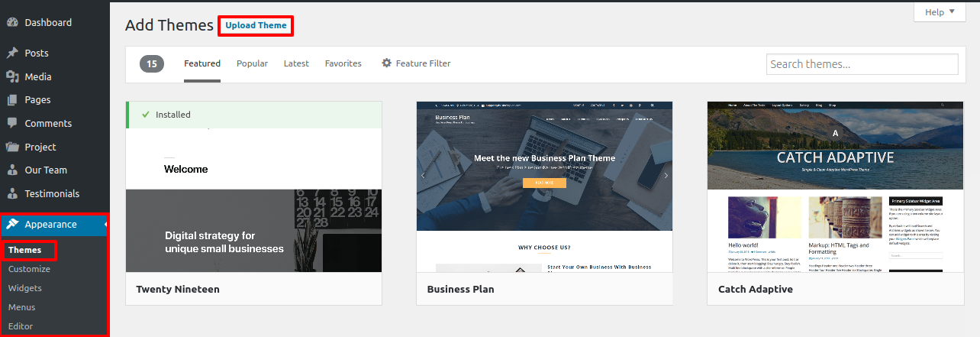Click the Testimonials icon in sidebar

(x=12, y=194)
